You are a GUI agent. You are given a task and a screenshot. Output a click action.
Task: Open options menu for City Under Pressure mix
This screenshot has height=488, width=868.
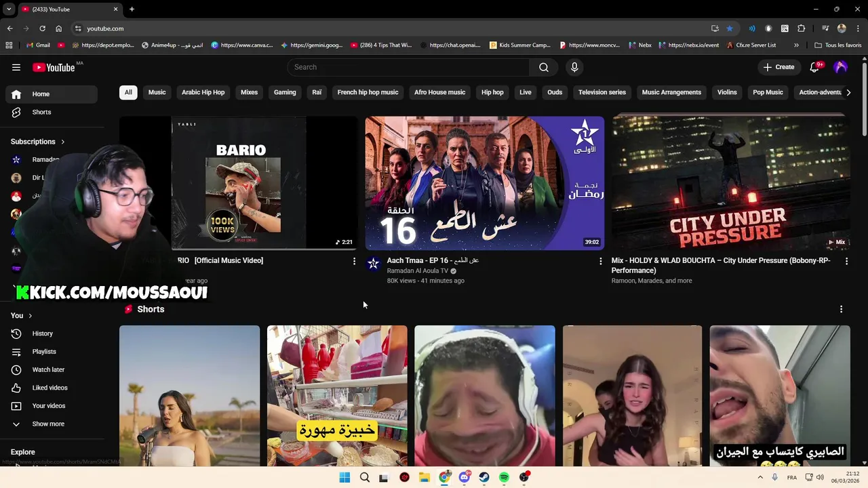846,261
